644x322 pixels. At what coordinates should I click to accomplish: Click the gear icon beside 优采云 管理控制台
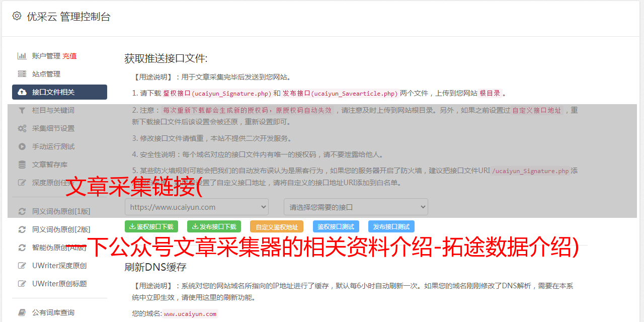[x=17, y=16]
